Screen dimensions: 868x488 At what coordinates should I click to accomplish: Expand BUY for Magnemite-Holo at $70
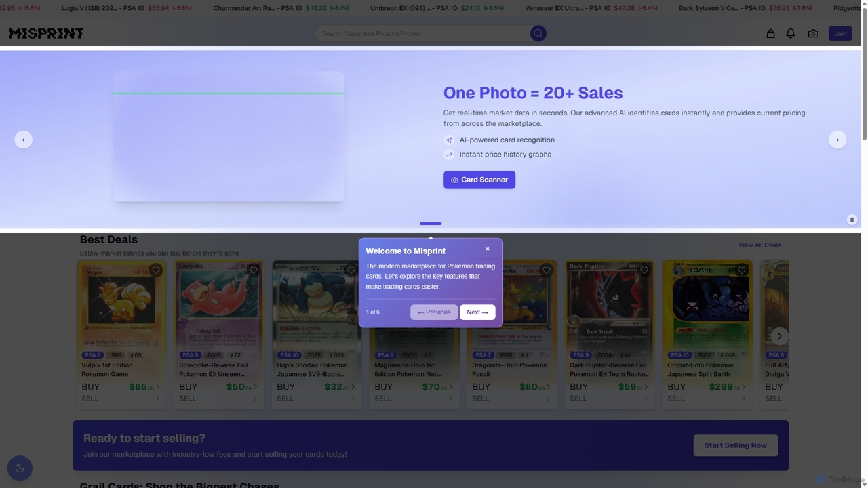pyautogui.click(x=414, y=387)
